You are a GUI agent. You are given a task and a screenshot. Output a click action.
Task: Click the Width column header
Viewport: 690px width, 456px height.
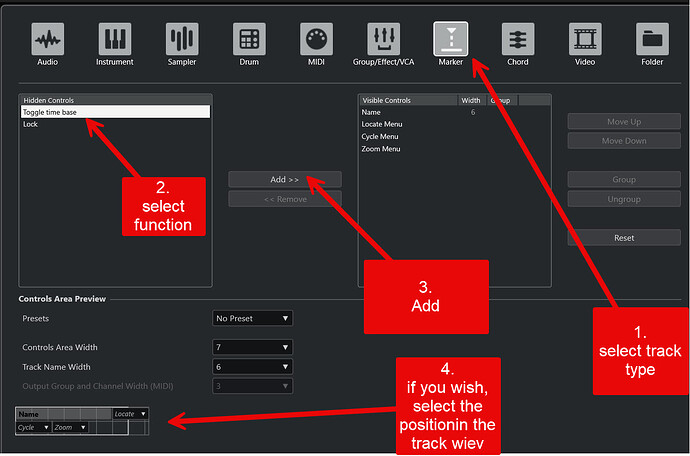pos(472,100)
